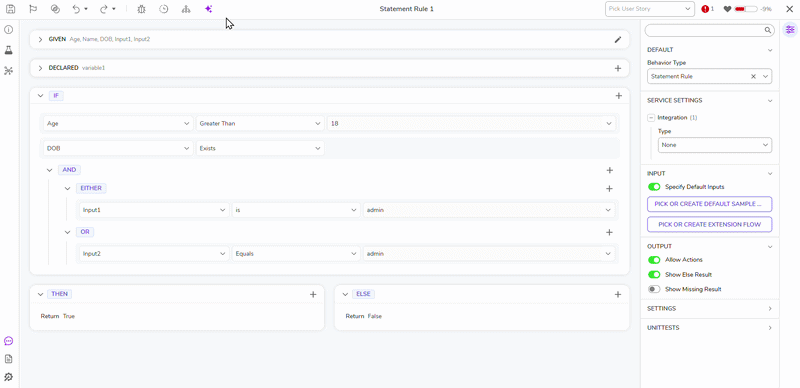
Task: Open the Input1 field dropdown
Action: click(x=154, y=210)
